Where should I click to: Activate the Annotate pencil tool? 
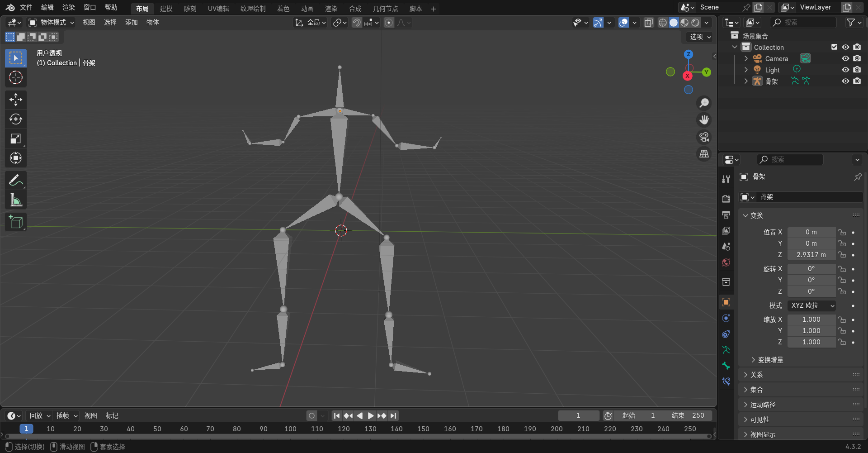pyautogui.click(x=16, y=181)
